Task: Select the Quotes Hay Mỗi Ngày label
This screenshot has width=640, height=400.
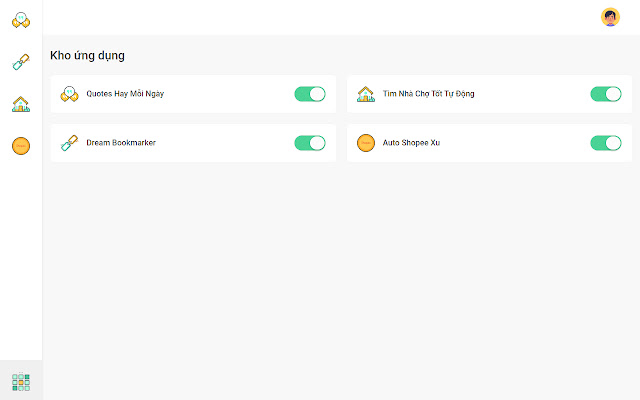Action: [x=125, y=94]
